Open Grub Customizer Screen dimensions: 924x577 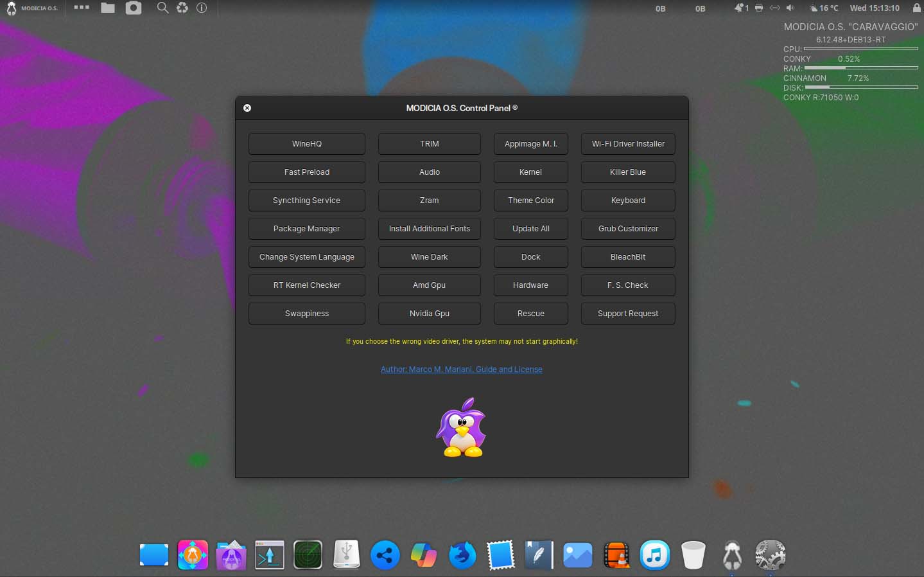[628, 229]
